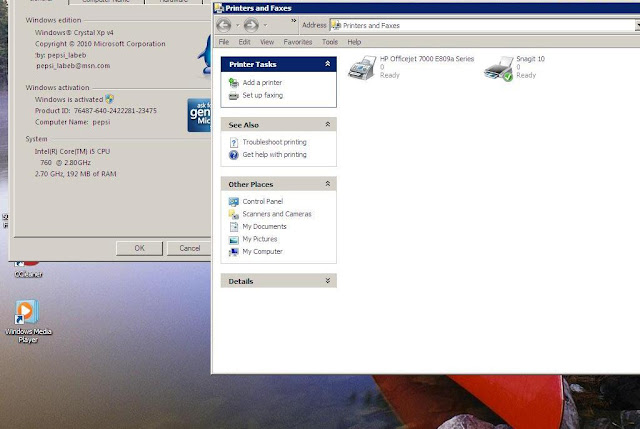The width and height of the screenshot is (640, 429).
Task: Click OK in System Properties dialog
Action: pos(140,248)
